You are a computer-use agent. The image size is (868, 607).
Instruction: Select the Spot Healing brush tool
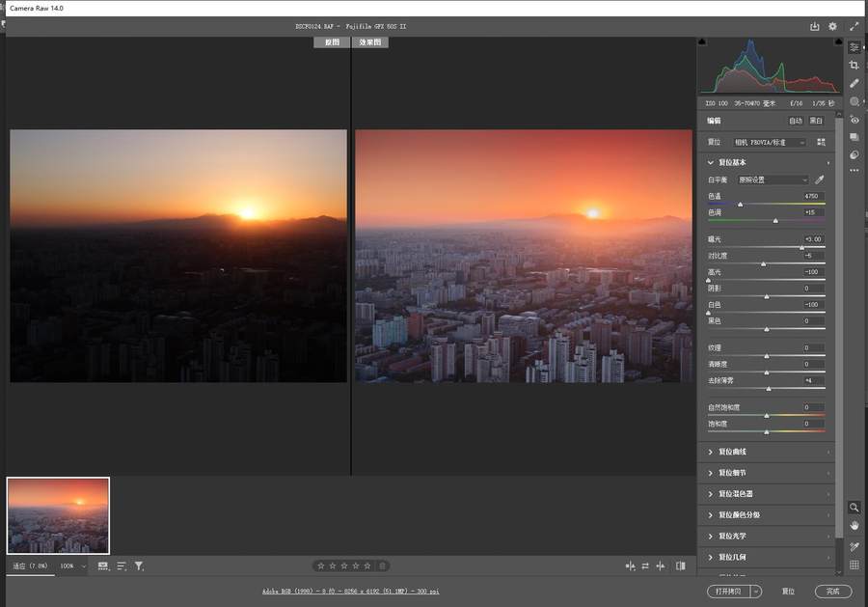click(854, 83)
